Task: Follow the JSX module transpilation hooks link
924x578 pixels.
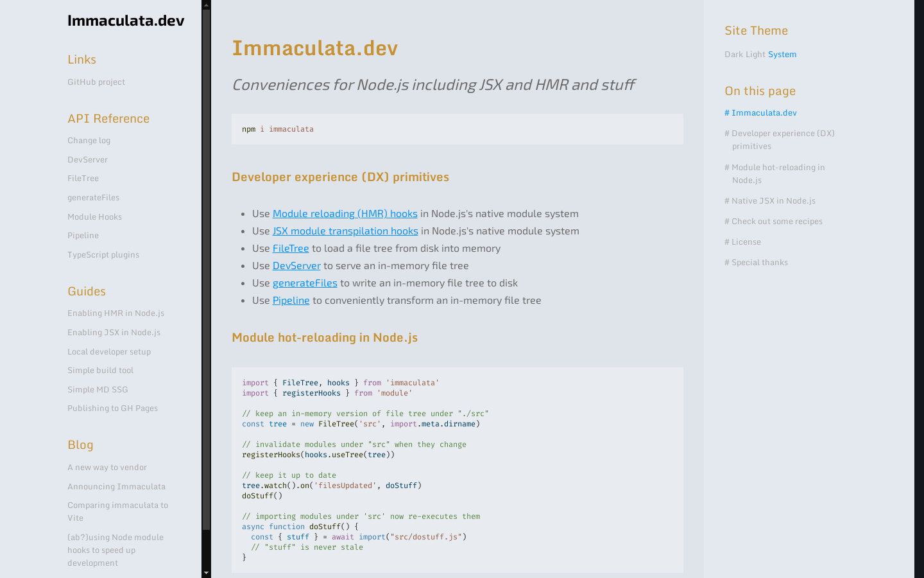Action: point(345,231)
